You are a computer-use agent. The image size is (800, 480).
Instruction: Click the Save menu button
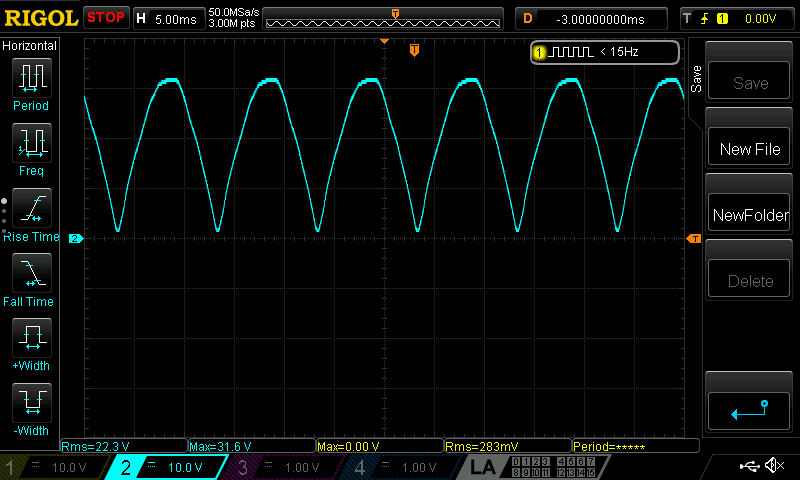[749, 82]
